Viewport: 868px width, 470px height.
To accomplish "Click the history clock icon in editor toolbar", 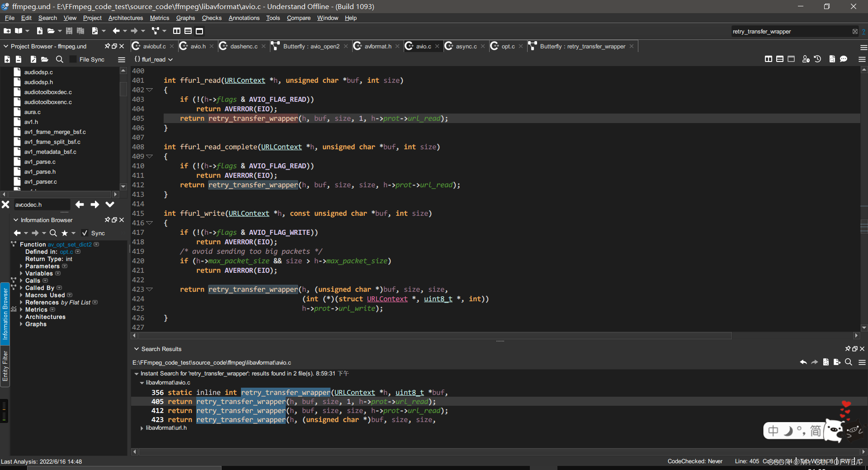I will point(817,59).
